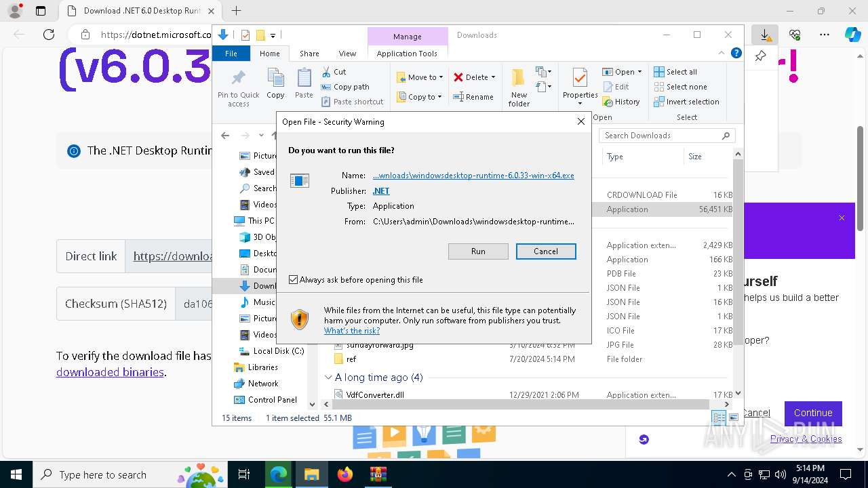Click the Paste shortcut command

[x=352, y=102]
